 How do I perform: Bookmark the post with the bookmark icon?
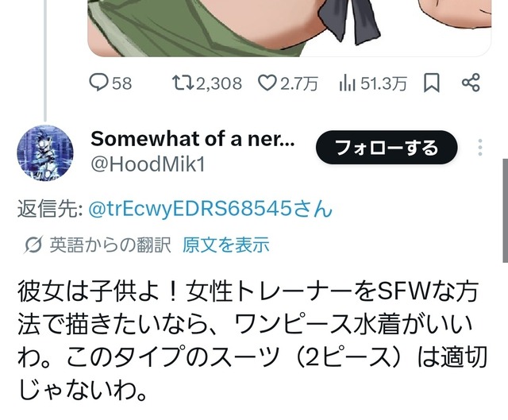click(x=432, y=83)
